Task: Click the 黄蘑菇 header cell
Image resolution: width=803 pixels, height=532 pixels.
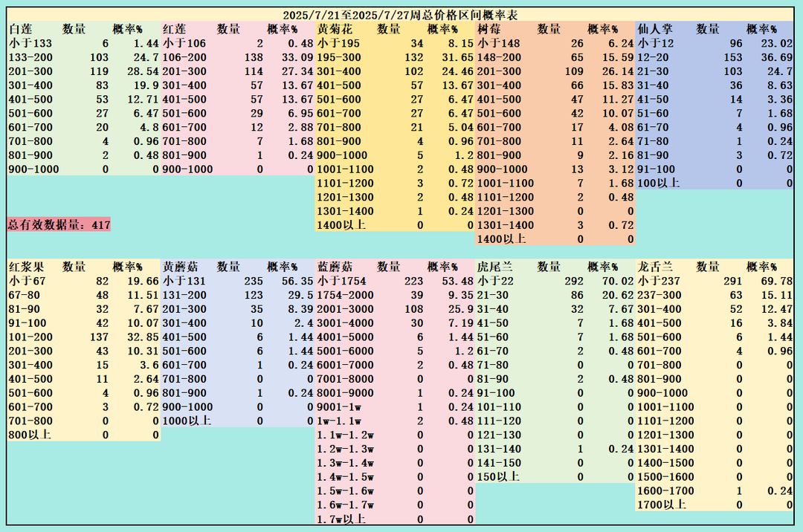Action: (180, 267)
